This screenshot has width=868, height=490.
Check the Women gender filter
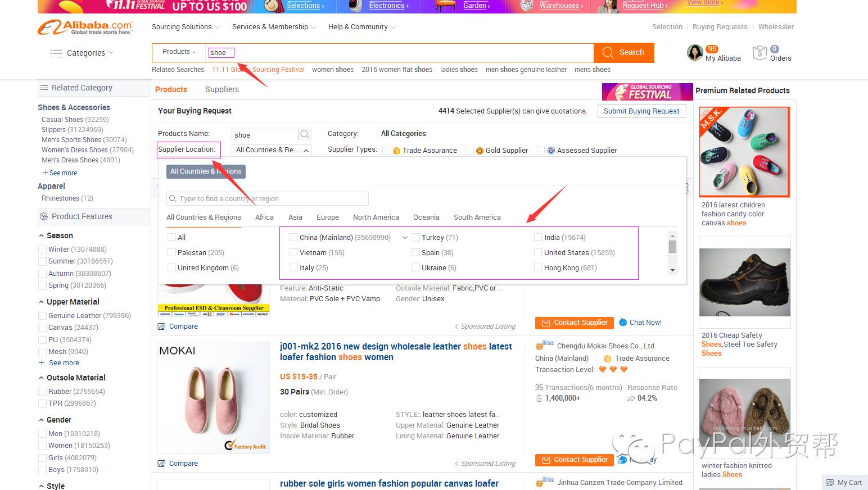coord(42,446)
